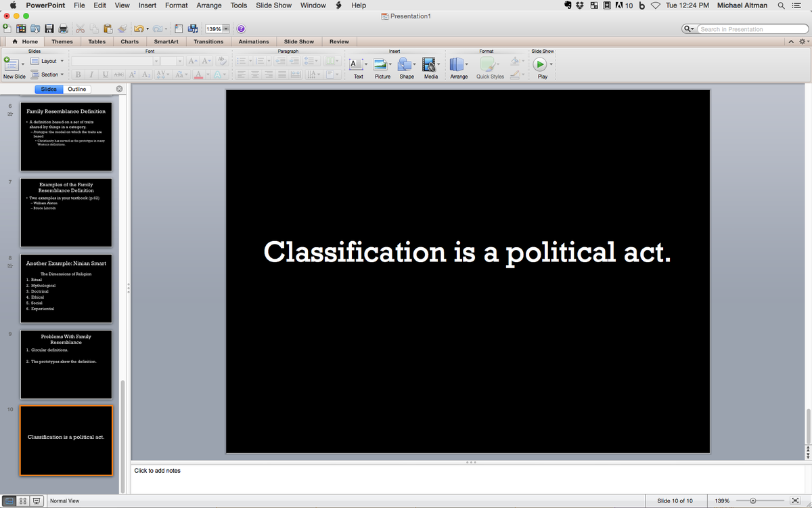Switch to Slide Sorter view icon in status bar
Screen dimensions: 812x508
click(22, 501)
